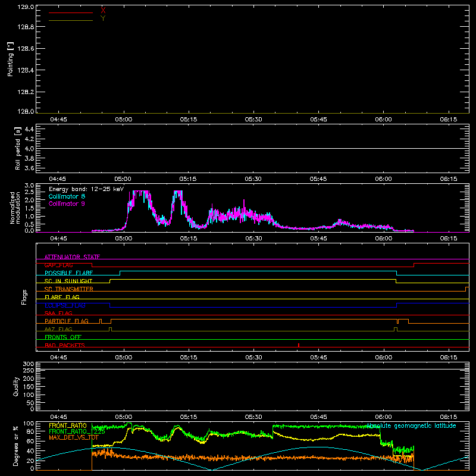Select 'Absolute geomagnetic latitude' legend text
This screenshot has height=476, width=476.
tap(411, 426)
